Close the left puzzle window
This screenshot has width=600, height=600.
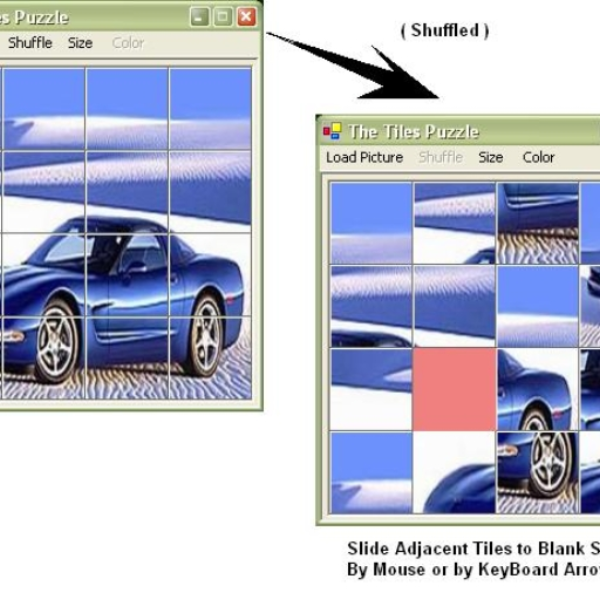click(x=246, y=17)
